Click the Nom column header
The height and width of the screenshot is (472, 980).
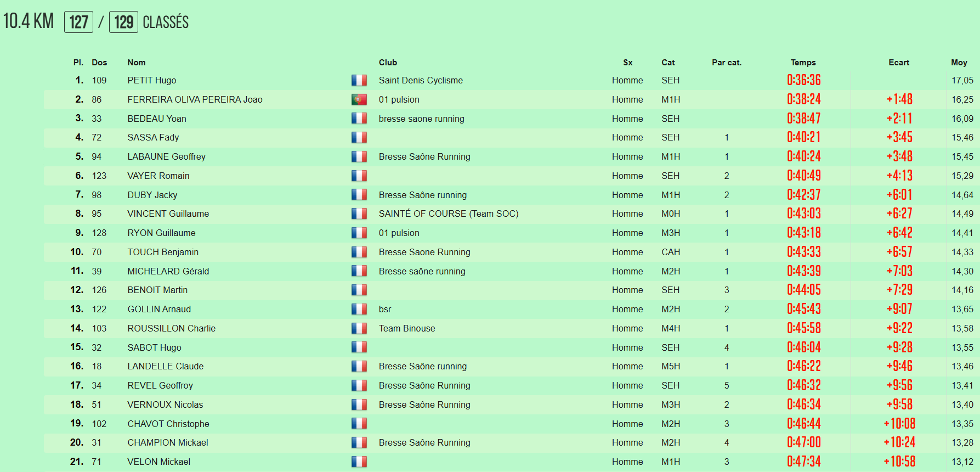[137, 63]
